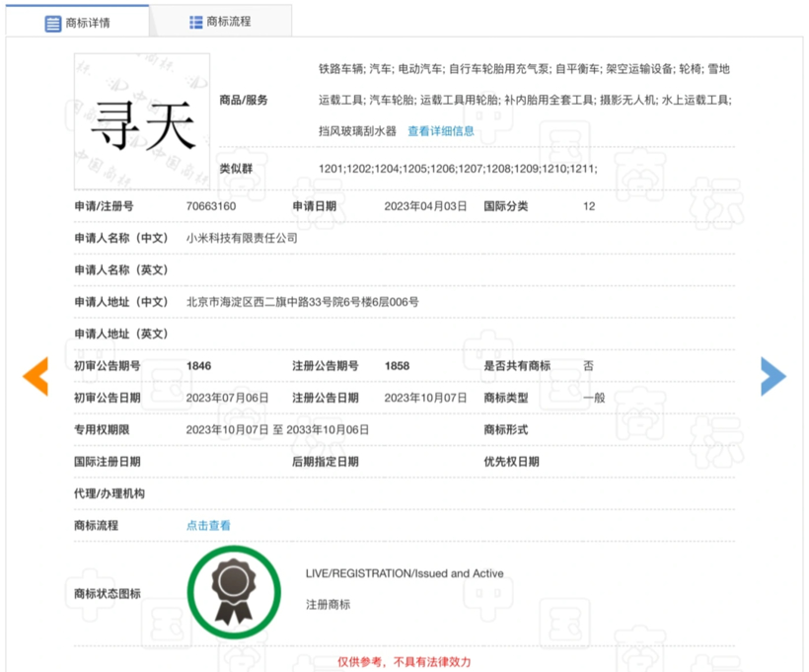Select the 是否共有商标 value 否
The width and height of the screenshot is (809, 672).
[x=589, y=366]
